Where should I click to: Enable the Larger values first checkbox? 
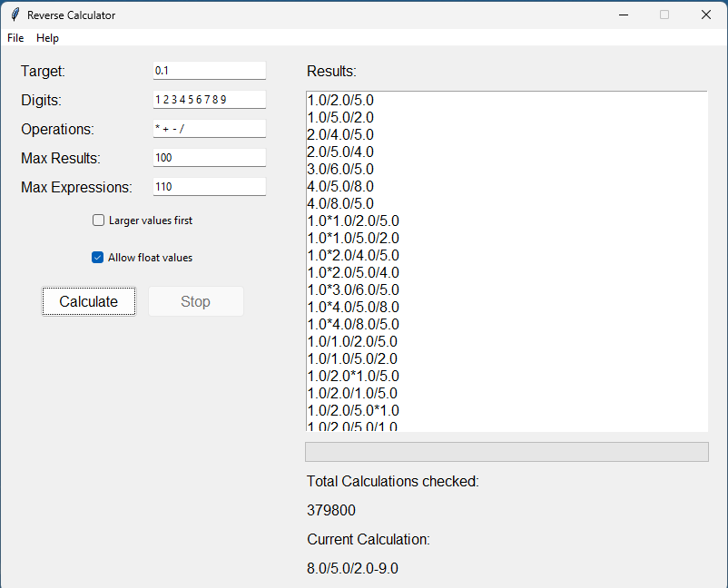pos(98,220)
